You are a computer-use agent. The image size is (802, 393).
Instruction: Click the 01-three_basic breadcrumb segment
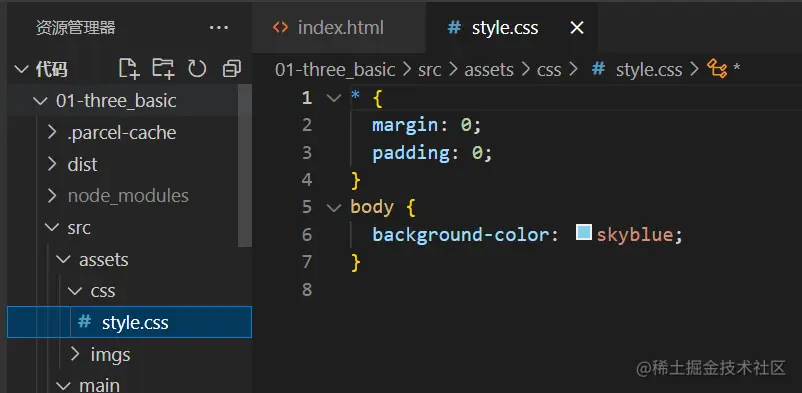335,70
